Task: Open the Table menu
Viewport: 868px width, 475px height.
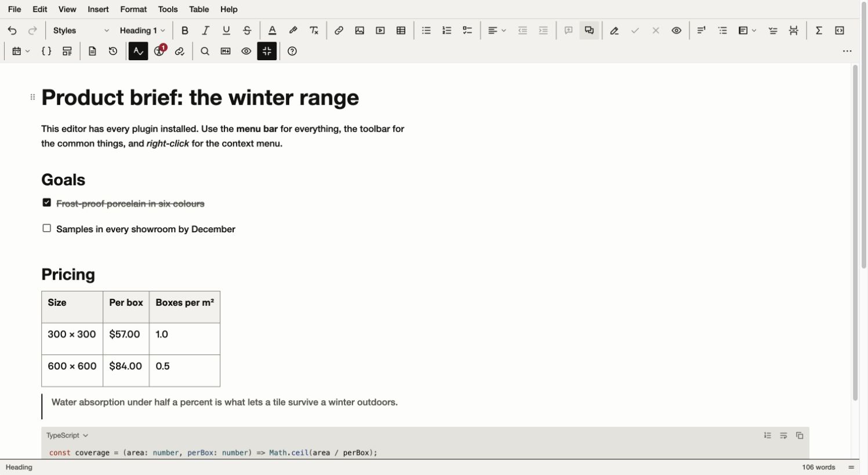Action: (x=199, y=9)
